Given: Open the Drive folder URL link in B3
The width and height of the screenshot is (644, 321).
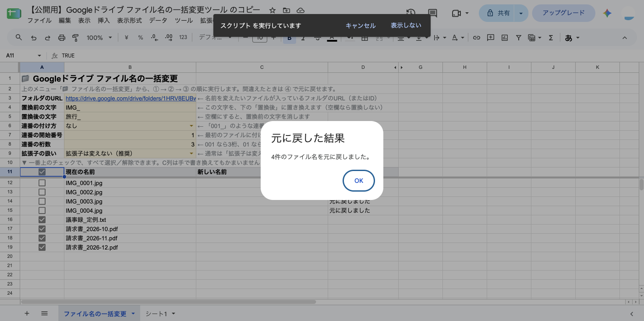Looking at the screenshot, I should tap(131, 98).
